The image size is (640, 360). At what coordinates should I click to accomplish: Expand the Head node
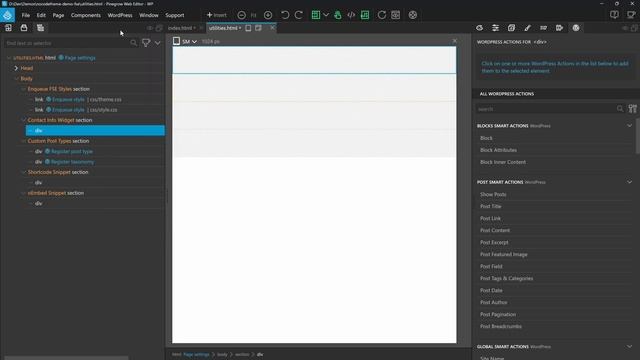click(x=16, y=68)
